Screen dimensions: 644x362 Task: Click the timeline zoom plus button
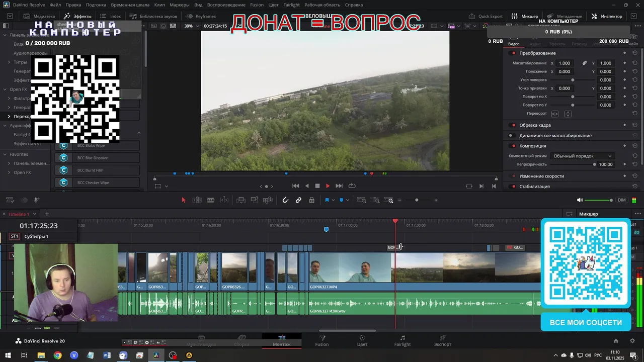(436, 200)
